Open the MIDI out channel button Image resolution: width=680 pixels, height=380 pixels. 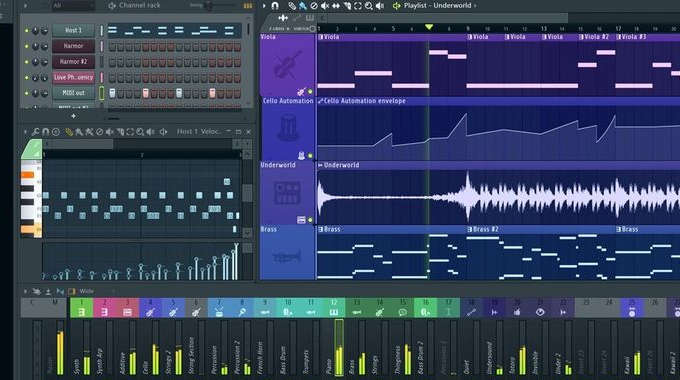(x=73, y=93)
